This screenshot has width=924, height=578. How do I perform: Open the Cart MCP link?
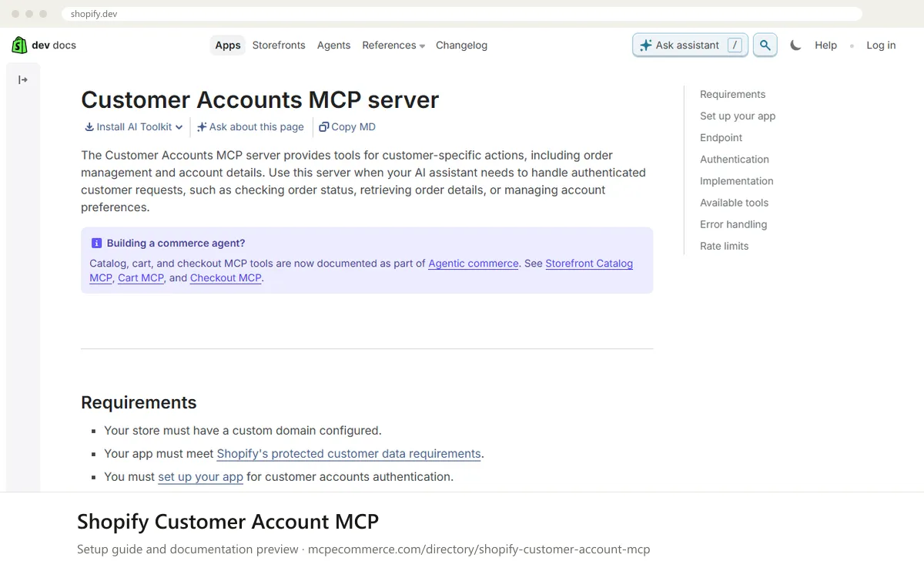[141, 278]
